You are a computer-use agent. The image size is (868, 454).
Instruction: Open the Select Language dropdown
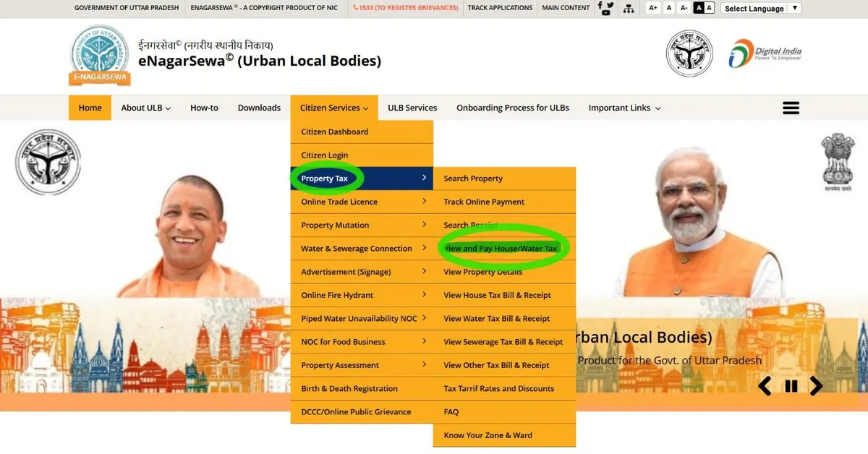[760, 8]
